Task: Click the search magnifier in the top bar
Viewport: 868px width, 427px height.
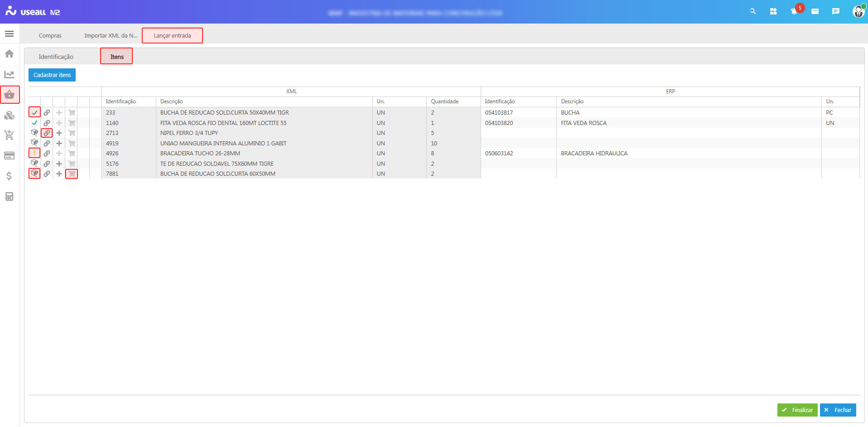Action: [x=753, y=11]
